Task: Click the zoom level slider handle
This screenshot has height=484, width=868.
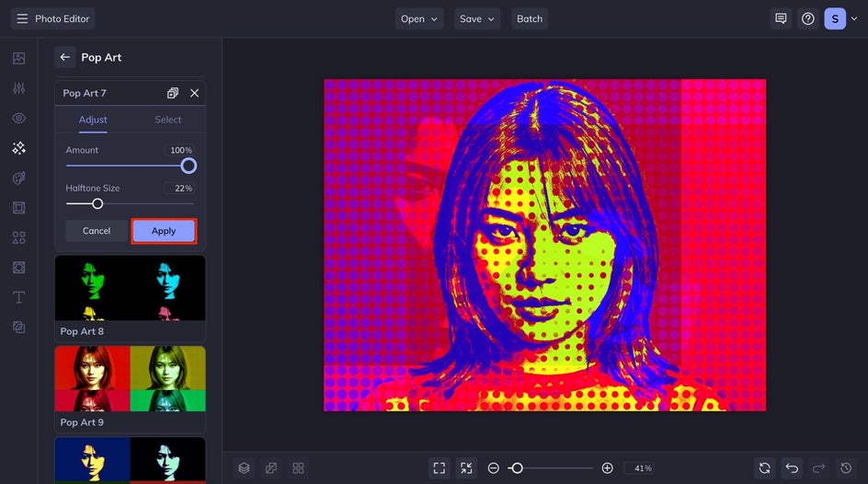Action: 517,468
